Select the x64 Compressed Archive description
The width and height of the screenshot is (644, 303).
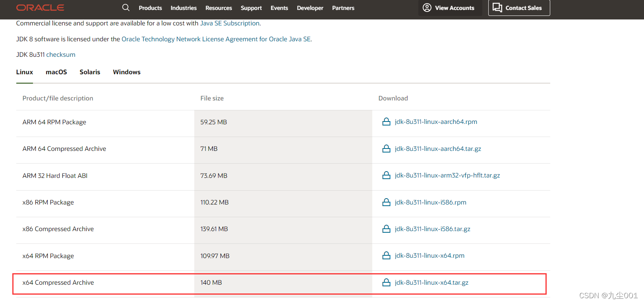tap(58, 282)
